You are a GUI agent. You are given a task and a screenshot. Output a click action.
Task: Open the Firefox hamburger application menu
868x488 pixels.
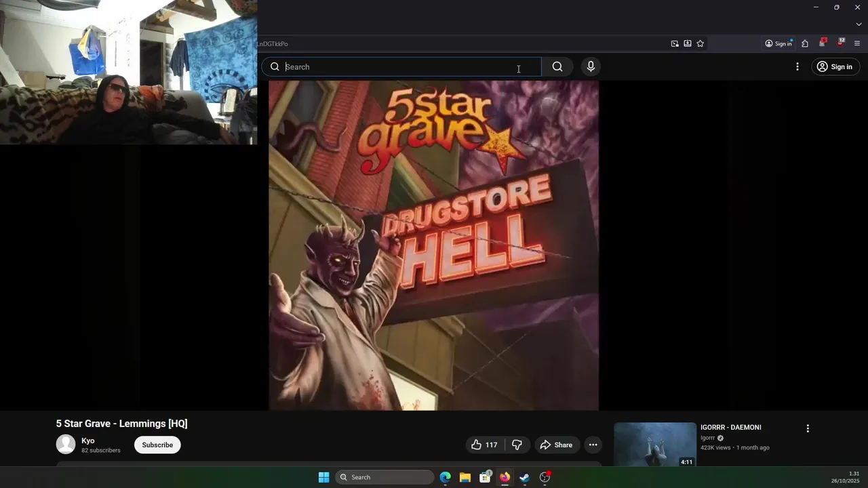pyautogui.click(x=857, y=43)
